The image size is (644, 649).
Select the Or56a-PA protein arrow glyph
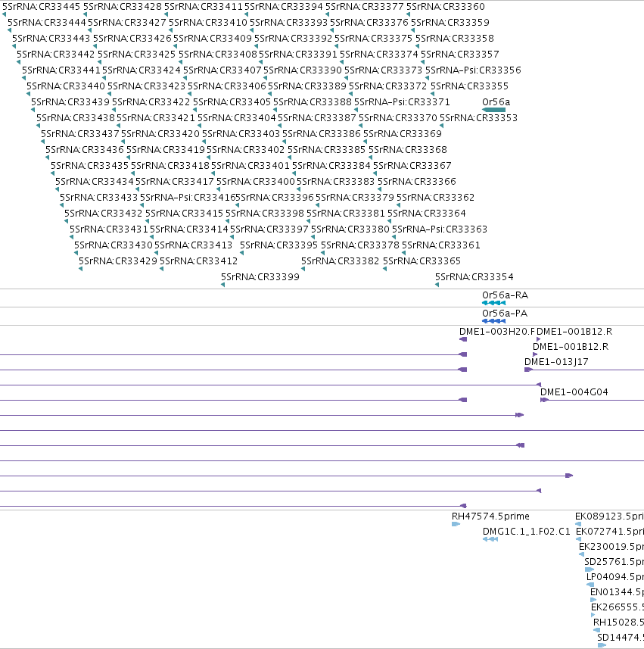pyautogui.click(x=493, y=321)
